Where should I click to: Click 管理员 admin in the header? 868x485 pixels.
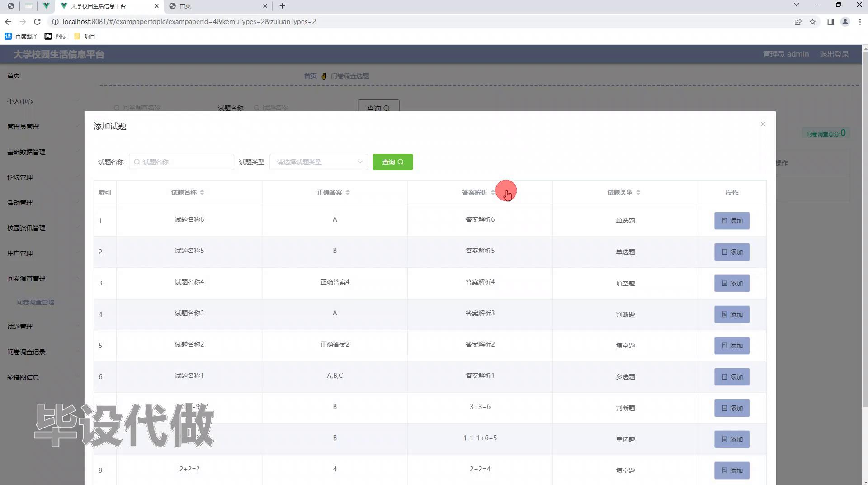pyautogui.click(x=786, y=54)
